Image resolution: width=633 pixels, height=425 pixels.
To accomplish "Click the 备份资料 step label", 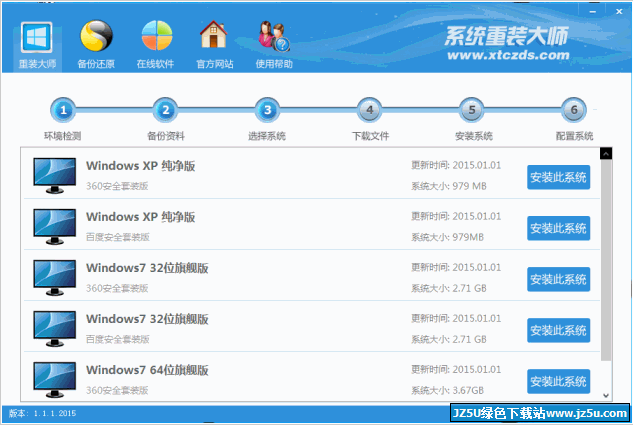I will pyautogui.click(x=166, y=136).
